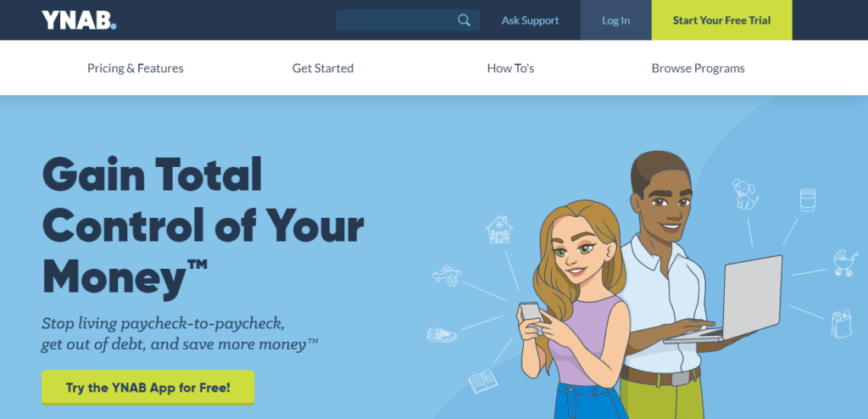Click the puppy dog icon

tap(744, 194)
